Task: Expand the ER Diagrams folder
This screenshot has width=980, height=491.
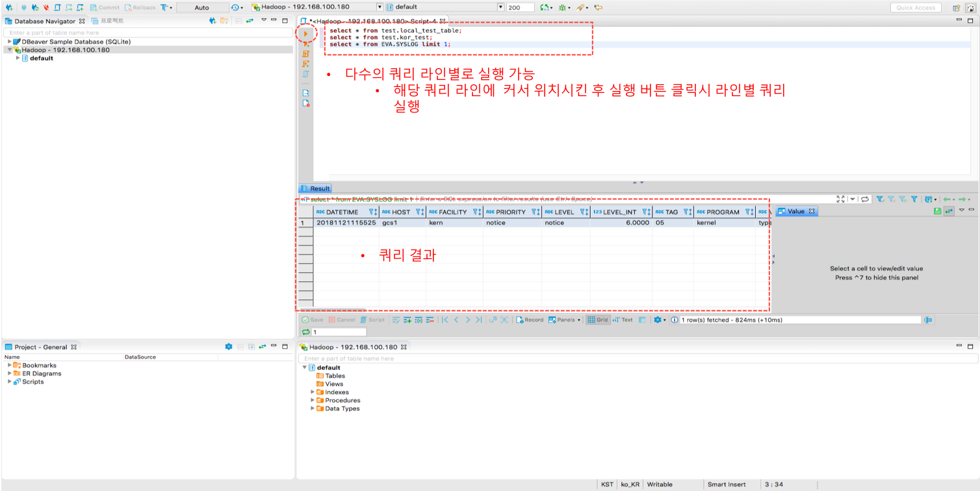Action: coord(10,373)
